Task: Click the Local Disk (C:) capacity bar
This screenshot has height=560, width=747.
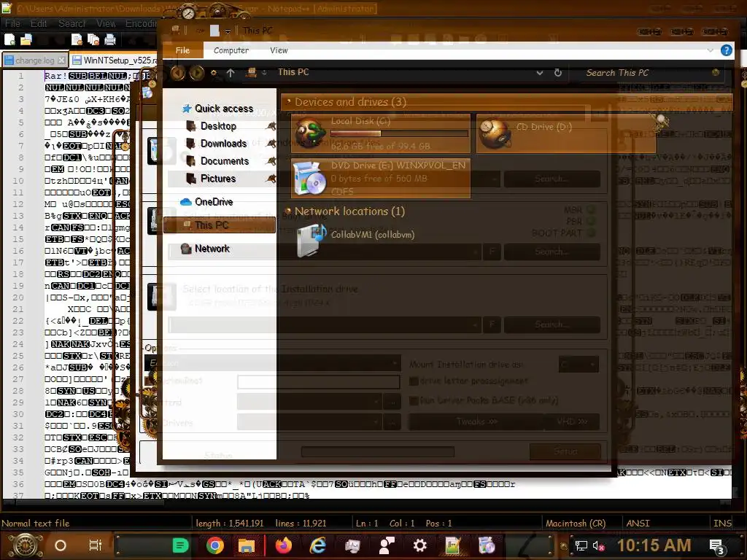Action: [x=399, y=133]
